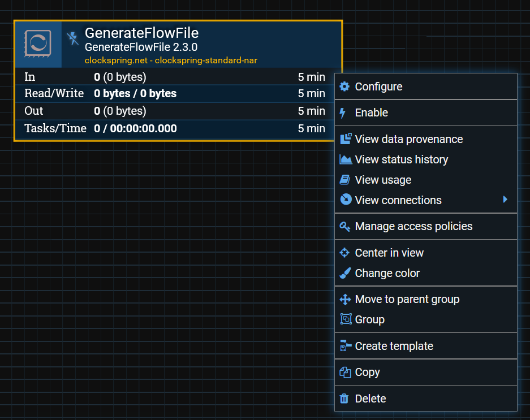Image resolution: width=530 pixels, height=420 pixels.
Task: Click the template icon beside Create template
Action: tap(346, 345)
